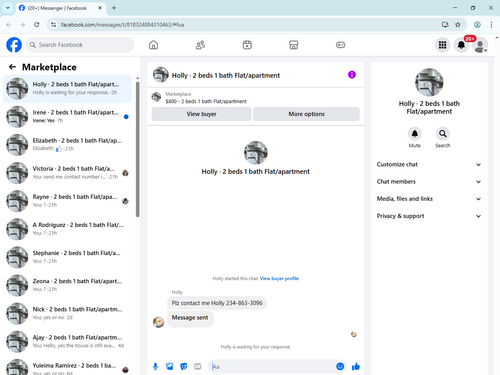500x375 pixels.
Task: Choose a sticker icon
Action: coord(184,367)
